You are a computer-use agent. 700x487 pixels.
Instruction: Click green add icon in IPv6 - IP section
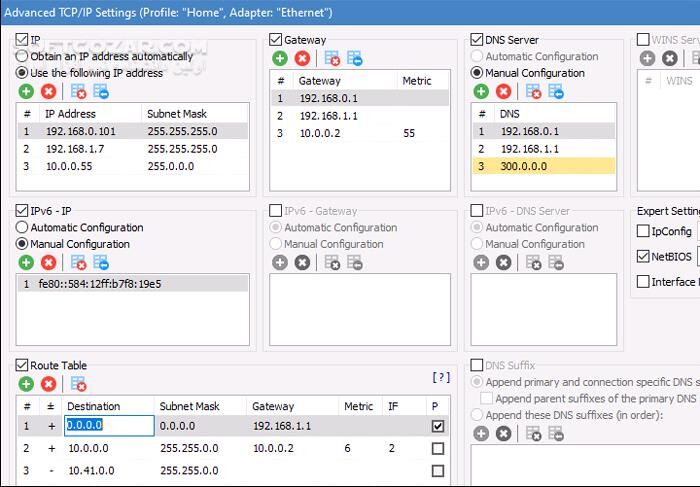click(x=26, y=262)
